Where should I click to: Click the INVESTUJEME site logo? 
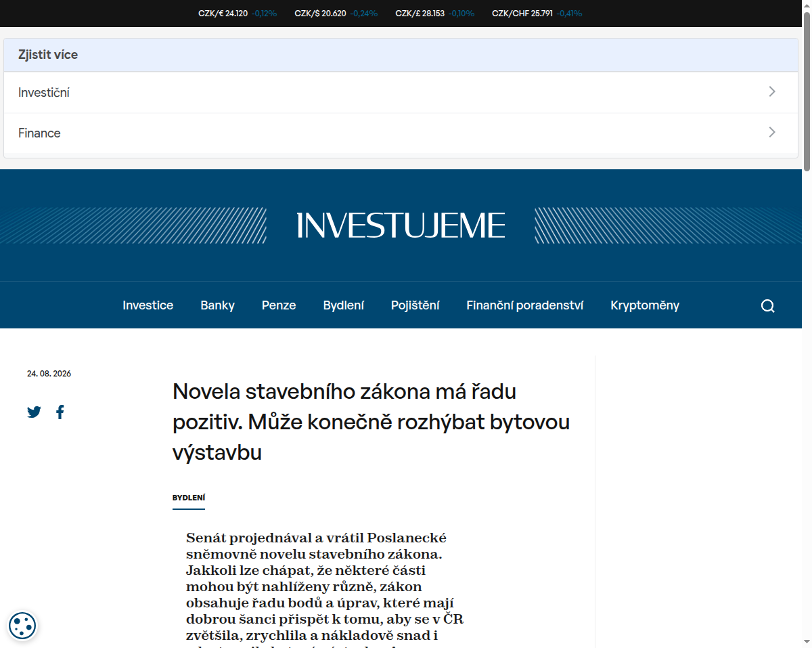click(x=401, y=225)
